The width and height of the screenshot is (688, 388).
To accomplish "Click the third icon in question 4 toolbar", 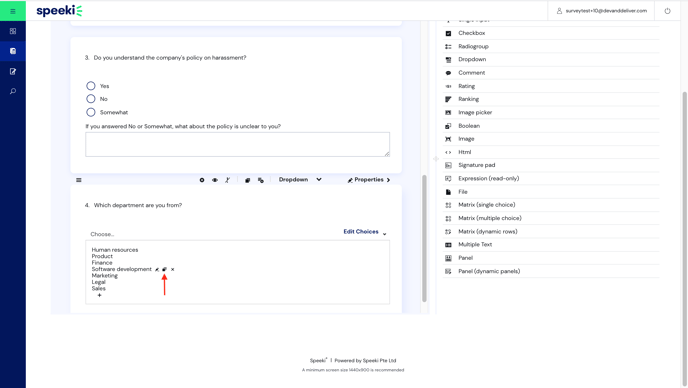I will [227, 180].
